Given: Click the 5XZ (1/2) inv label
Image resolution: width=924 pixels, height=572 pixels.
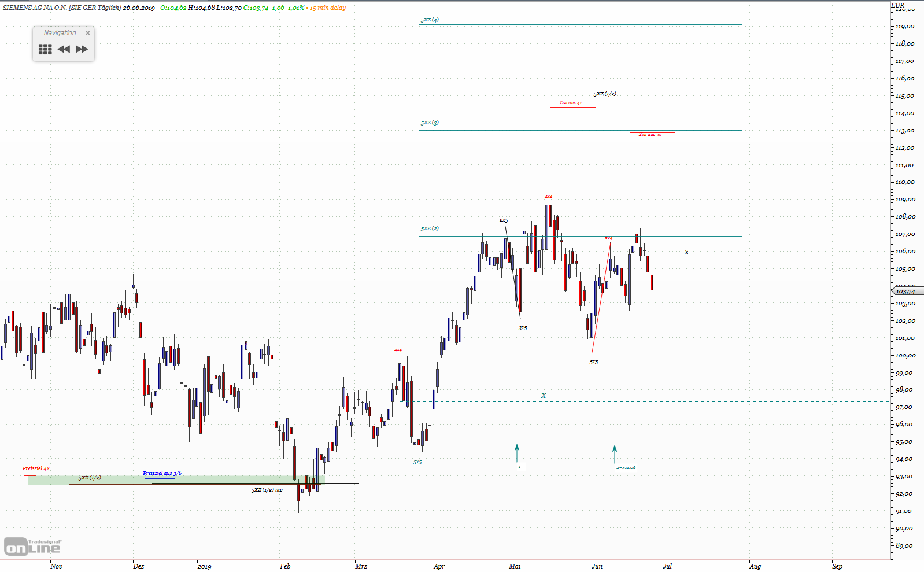Looking at the screenshot, I should [267, 490].
